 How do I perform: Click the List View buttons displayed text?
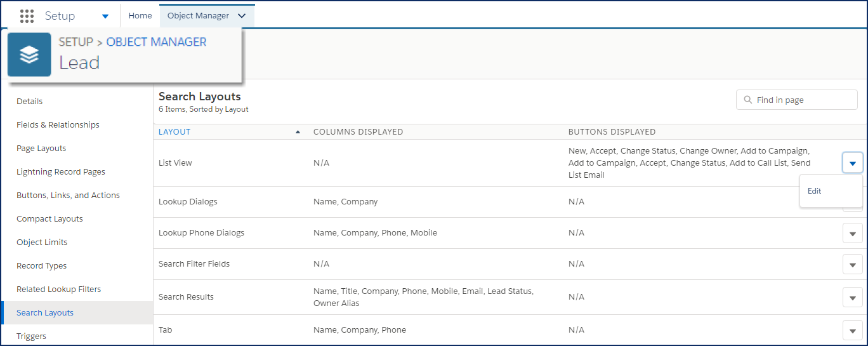[689, 163]
